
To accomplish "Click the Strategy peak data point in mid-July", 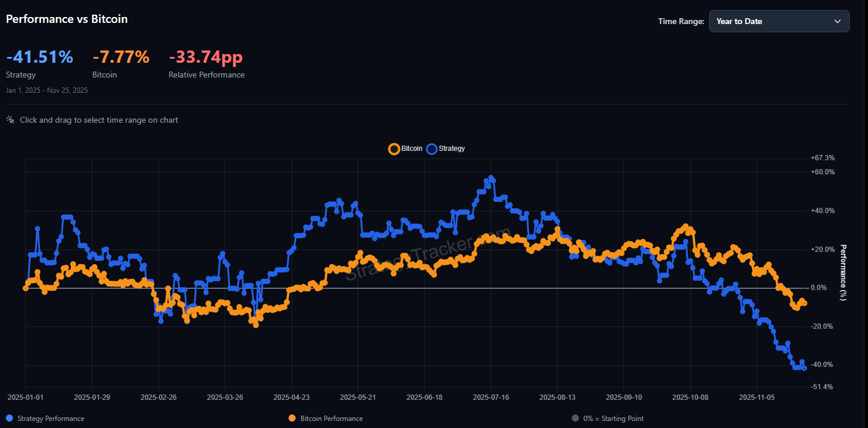I will click(x=490, y=178).
